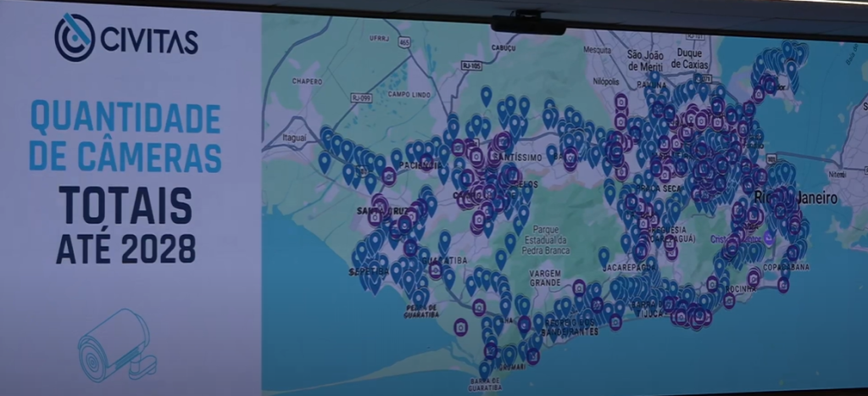Click the Rio de Janeiro city label

pyautogui.click(x=797, y=198)
